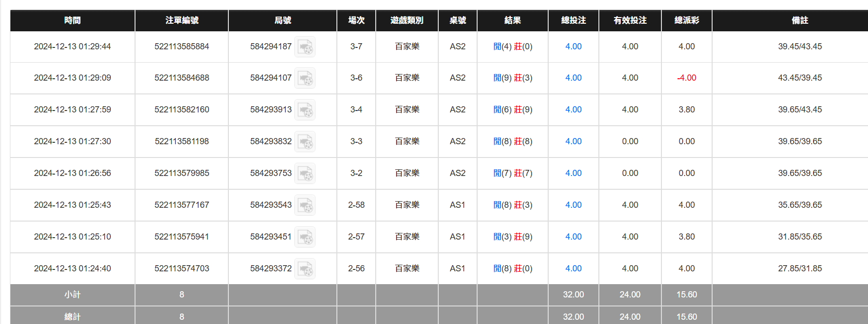Open video replay icon for round 584294107
Screen dimensions: 868x324
point(305,78)
